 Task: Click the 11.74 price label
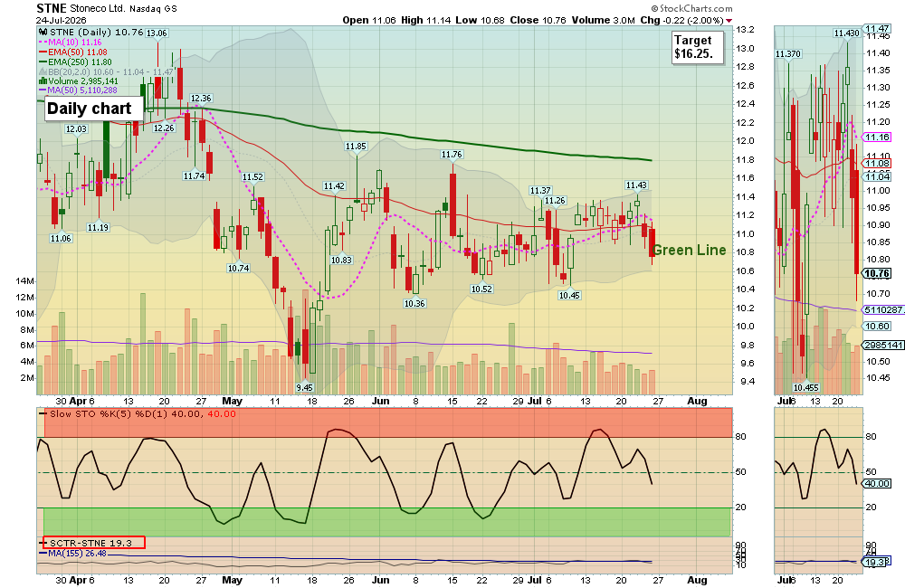194,175
